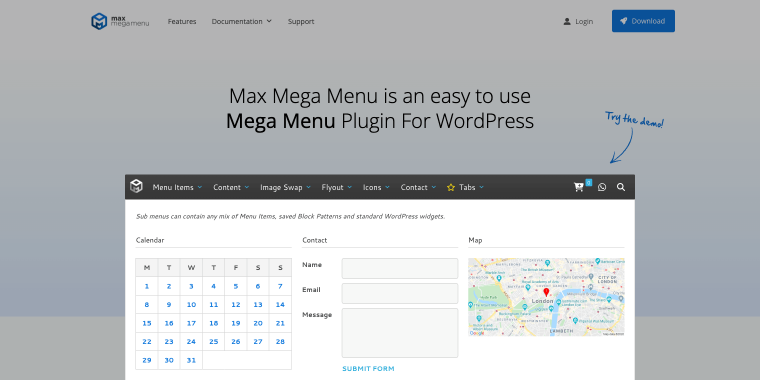760x380 pixels.
Task: Click the star icon next to Tabs
Action: 451,187
